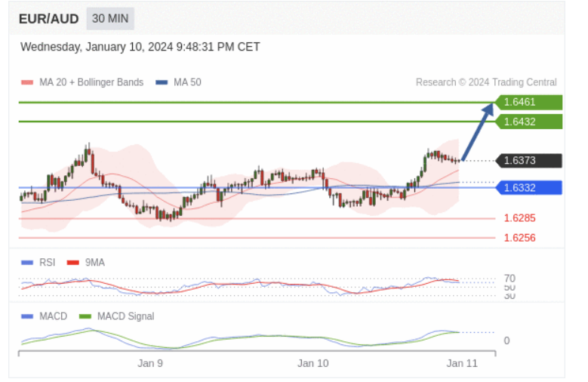The height and width of the screenshot is (382, 588).
Task: Click the '9MA' legend label
Action: point(95,262)
